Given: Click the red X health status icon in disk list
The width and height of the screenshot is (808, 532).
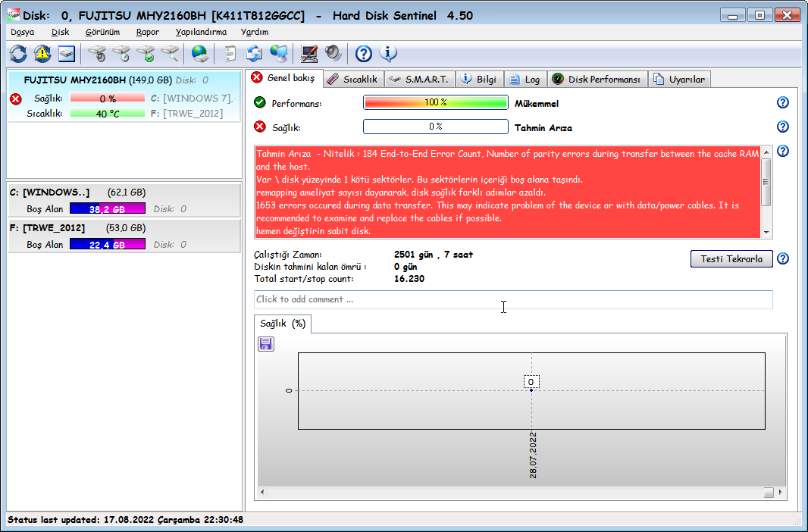Looking at the screenshot, I should tap(16, 99).
